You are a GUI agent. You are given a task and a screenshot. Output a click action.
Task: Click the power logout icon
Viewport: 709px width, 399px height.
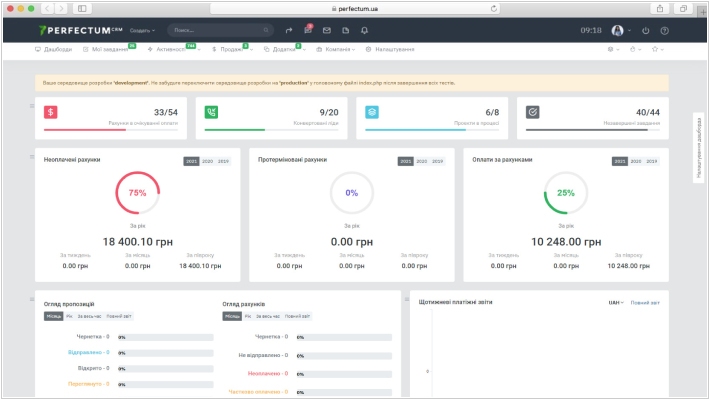(x=645, y=30)
